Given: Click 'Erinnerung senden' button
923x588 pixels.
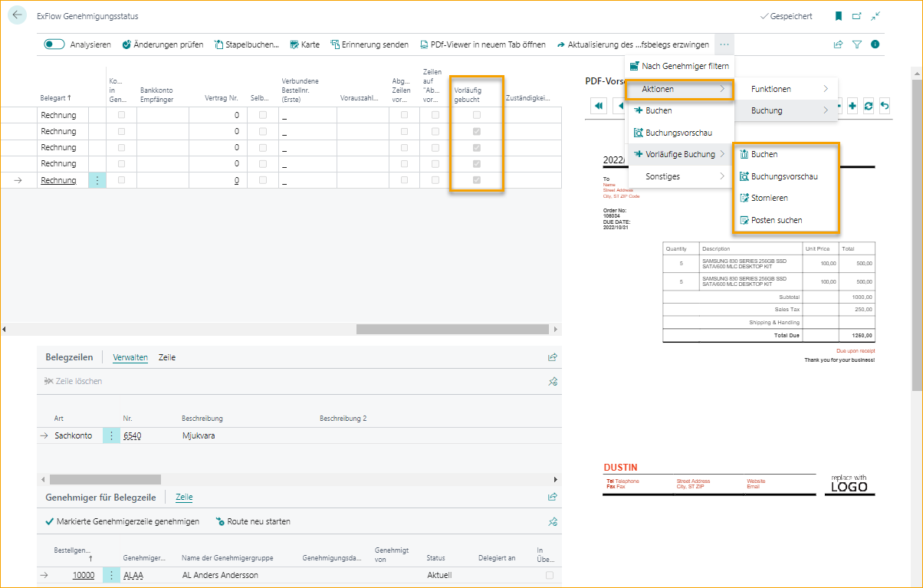Looking at the screenshot, I should [x=370, y=44].
